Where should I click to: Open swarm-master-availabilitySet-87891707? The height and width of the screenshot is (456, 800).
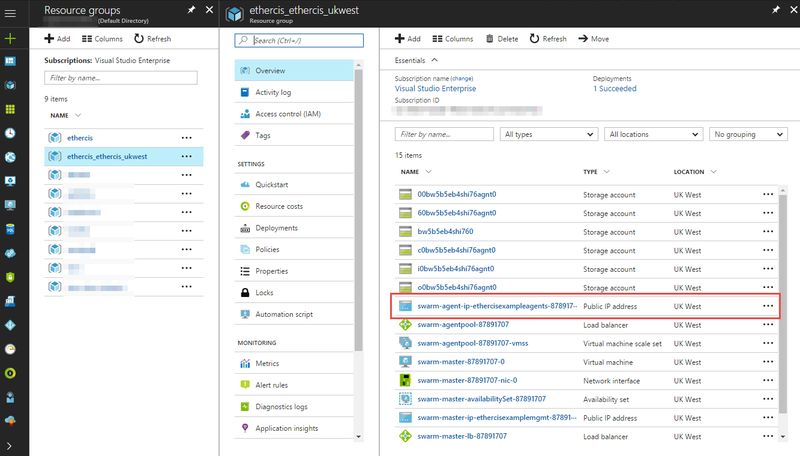click(x=481, y=399)
